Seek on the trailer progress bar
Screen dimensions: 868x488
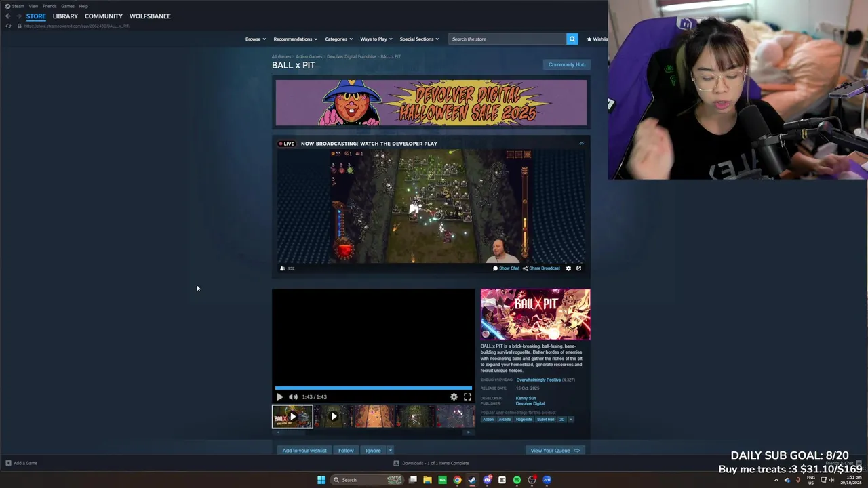point(373,388)
